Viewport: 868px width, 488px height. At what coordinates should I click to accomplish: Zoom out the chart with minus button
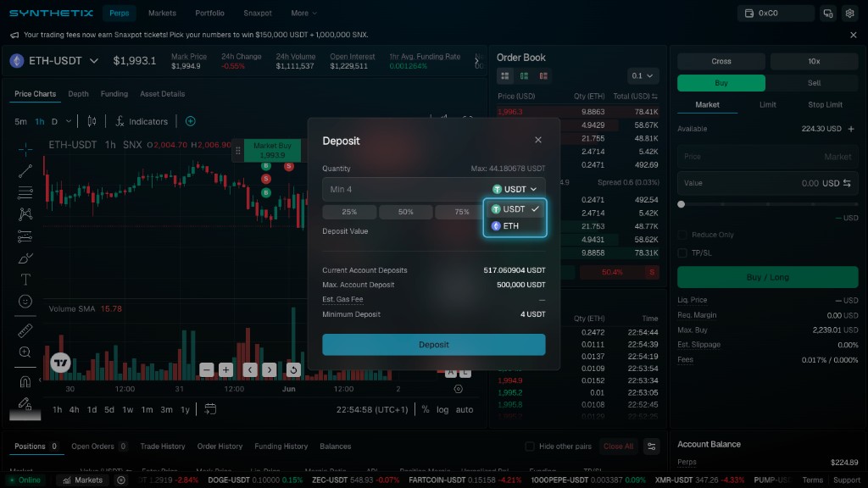pos(207,369)
